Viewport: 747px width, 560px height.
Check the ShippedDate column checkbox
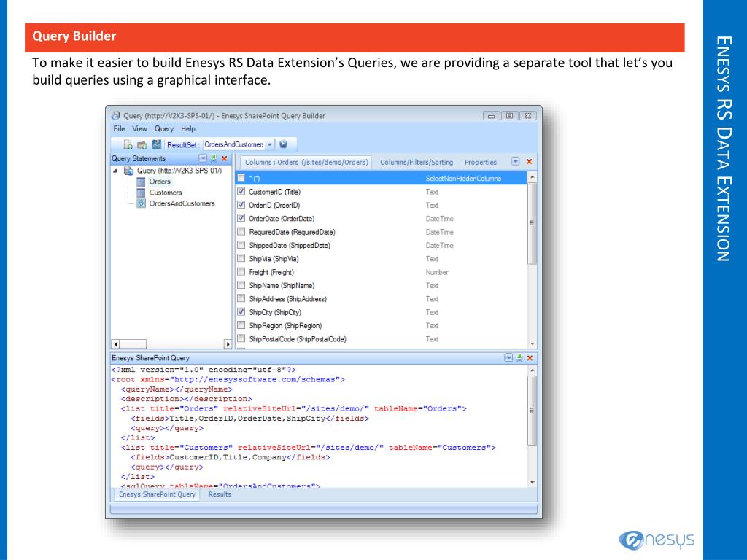pyautogui.click(x=241, y=245)
